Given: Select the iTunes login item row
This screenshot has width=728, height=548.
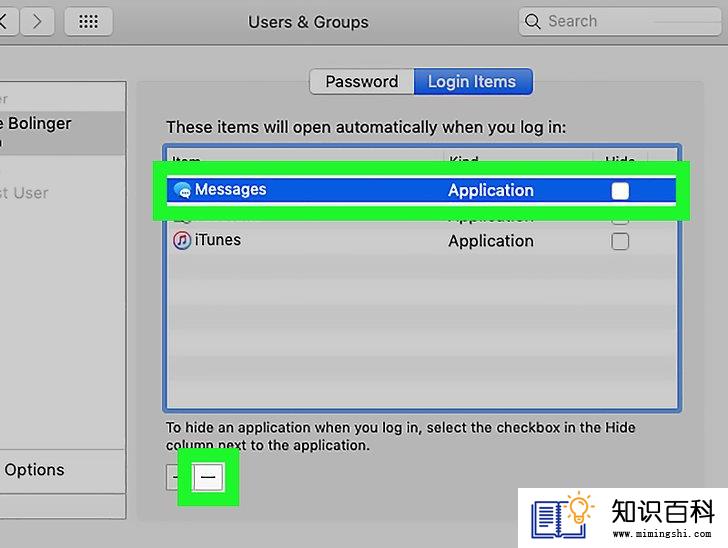Looking at the screenshot, I should click(421, 241).
